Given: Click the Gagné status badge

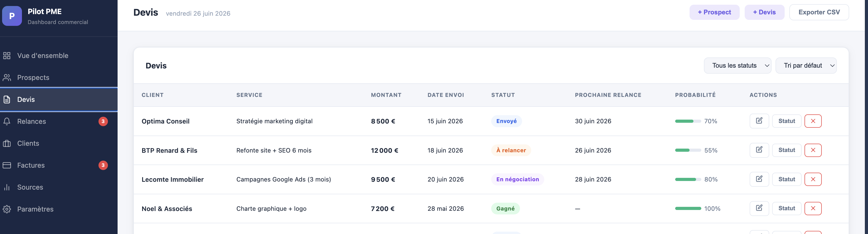Looking at the screenshot, I should pos(505,208).
